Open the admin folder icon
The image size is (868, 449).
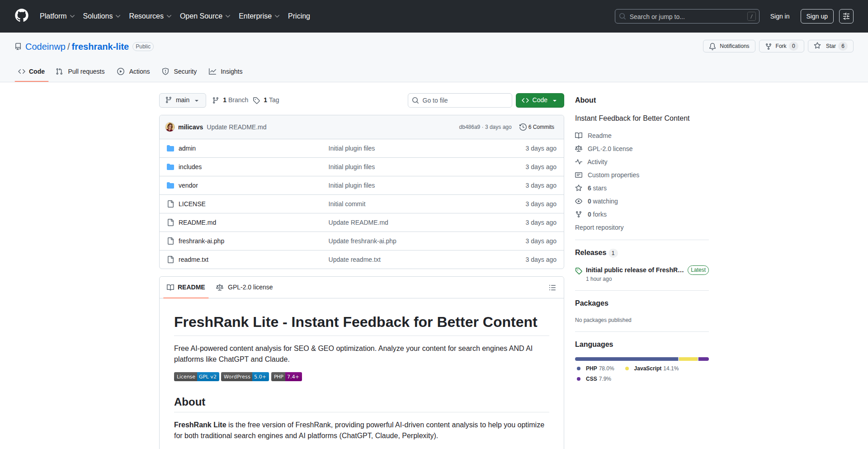pyautogui.click(x=170, y=148)
